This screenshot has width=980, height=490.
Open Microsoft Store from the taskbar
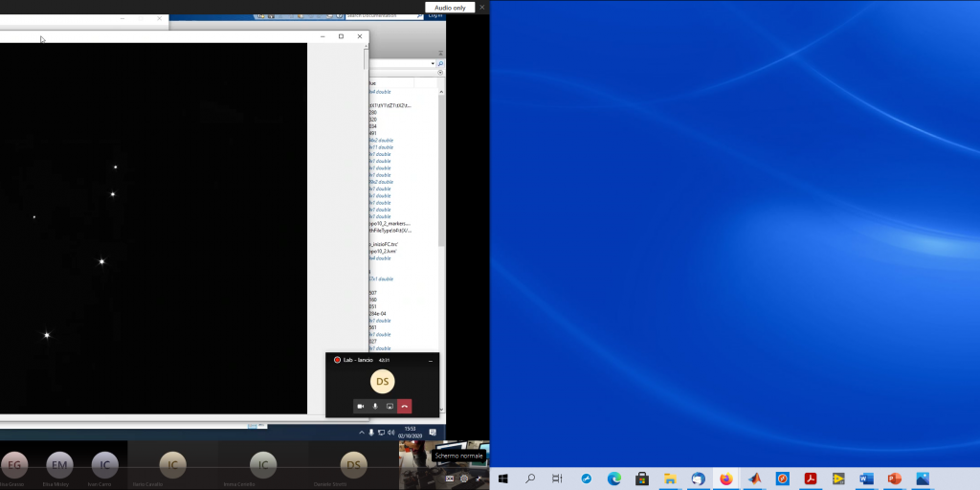[642, 479]
